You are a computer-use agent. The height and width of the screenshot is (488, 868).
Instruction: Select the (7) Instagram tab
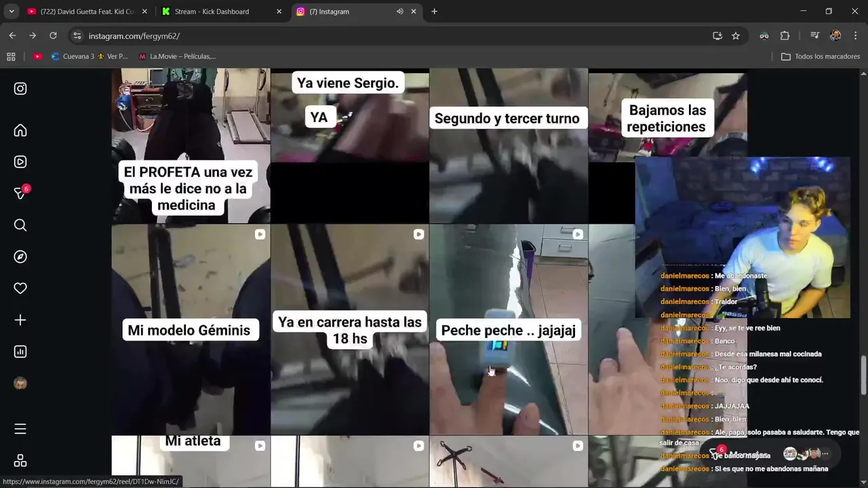click(x=357, y=12)
